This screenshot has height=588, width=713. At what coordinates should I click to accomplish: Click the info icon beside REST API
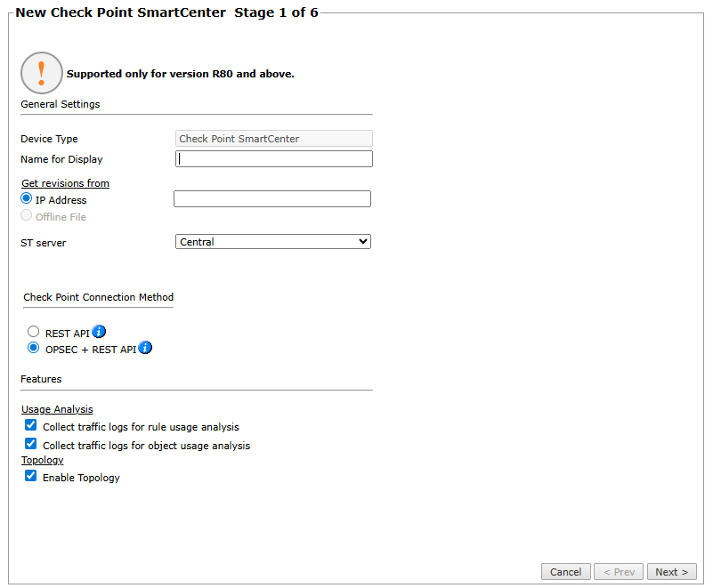click(99, 332)
